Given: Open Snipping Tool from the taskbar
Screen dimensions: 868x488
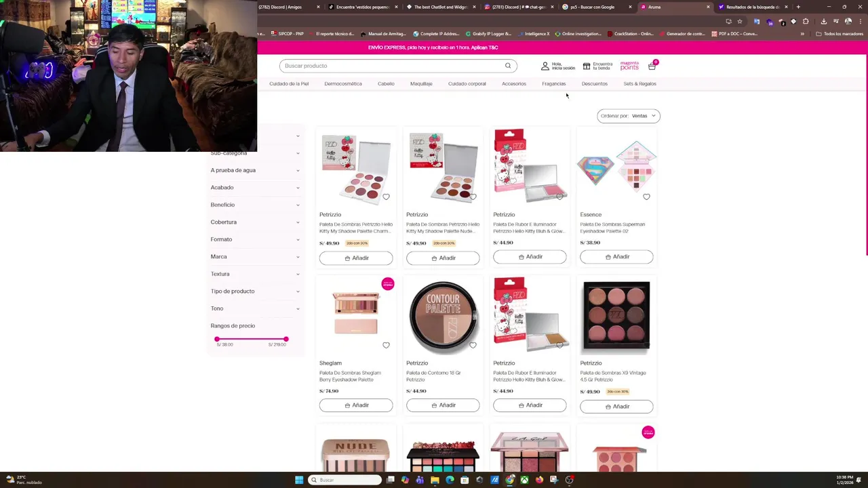Looking at the screenshot, I should pyautogui.click(x=554, y=480).
